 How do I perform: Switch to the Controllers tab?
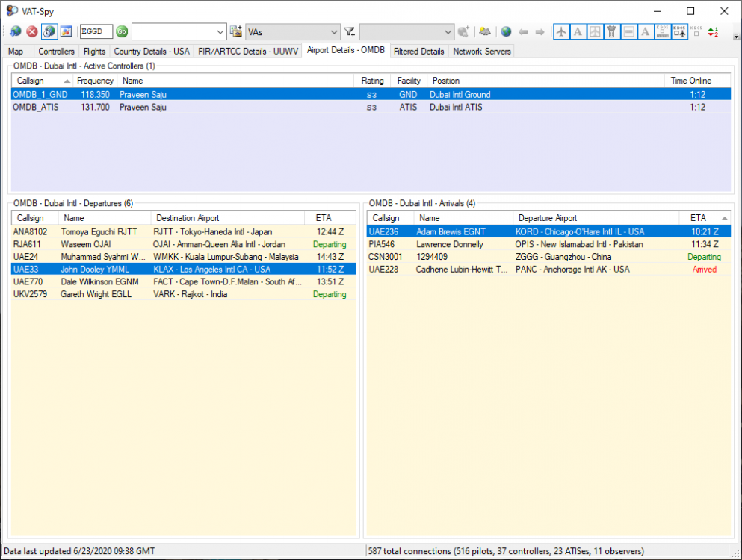coord(56,52)
